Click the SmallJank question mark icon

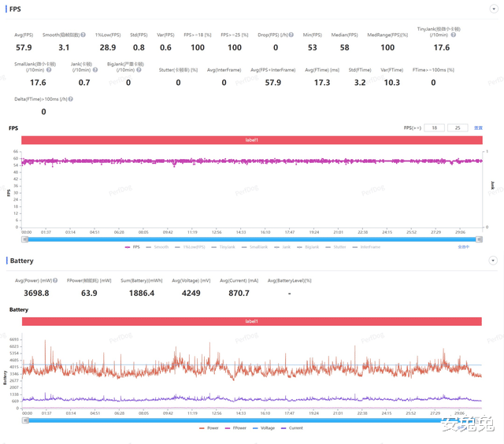pos(49,70)
